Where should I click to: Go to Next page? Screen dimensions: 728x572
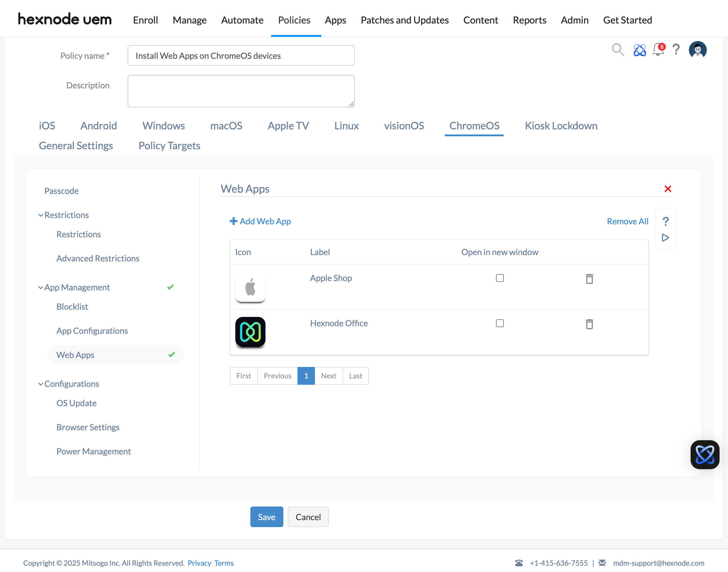(x=329, y=376)
